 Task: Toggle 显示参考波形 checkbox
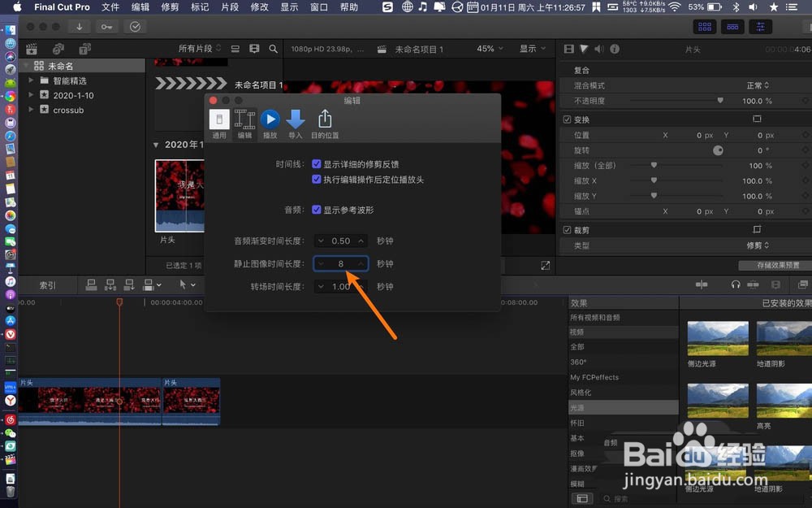(317, 210)
